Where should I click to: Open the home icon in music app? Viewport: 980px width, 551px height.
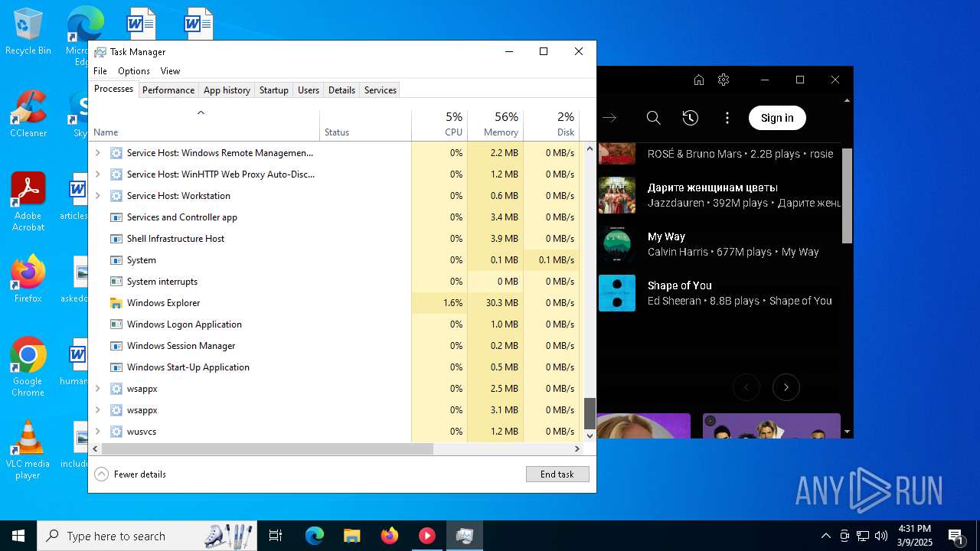click(x=699, y=80)
